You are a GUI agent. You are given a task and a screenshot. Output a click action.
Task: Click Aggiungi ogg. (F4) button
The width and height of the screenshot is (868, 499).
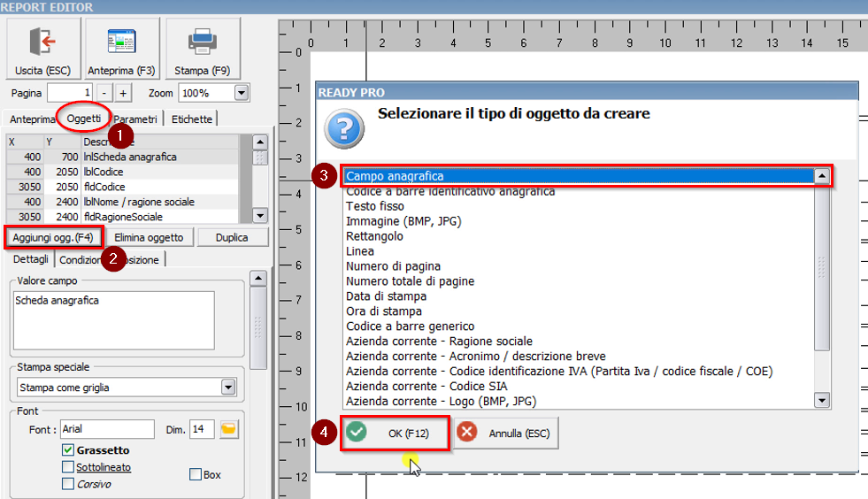tap(53, 237)
